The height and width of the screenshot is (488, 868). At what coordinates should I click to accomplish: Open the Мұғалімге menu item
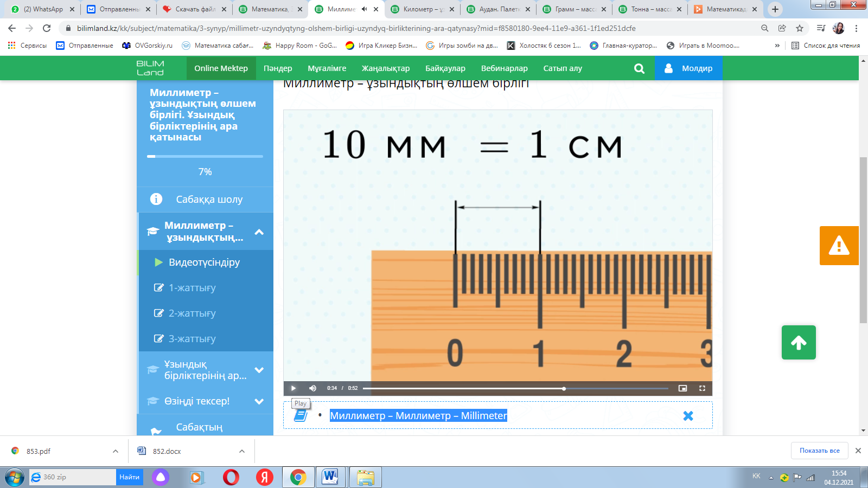click(x=327, y=68)
